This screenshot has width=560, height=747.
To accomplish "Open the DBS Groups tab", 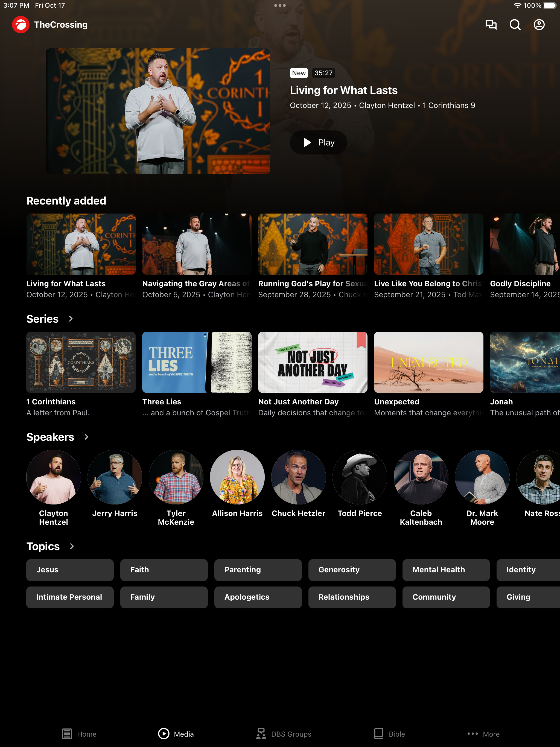I will [x=284, y=734].
